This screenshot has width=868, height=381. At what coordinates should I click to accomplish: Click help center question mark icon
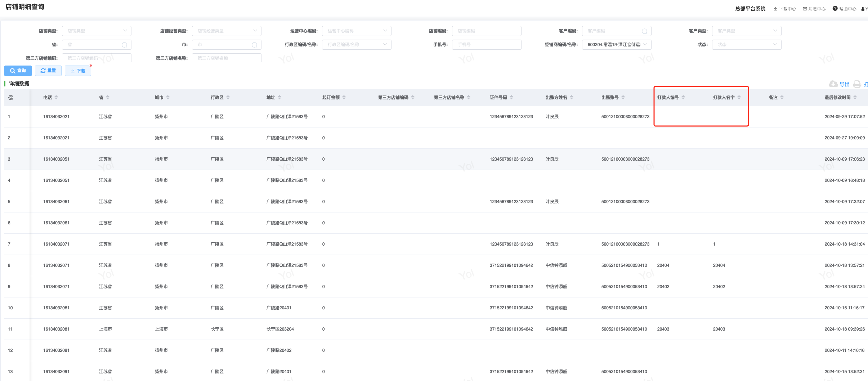pos(835,9)
